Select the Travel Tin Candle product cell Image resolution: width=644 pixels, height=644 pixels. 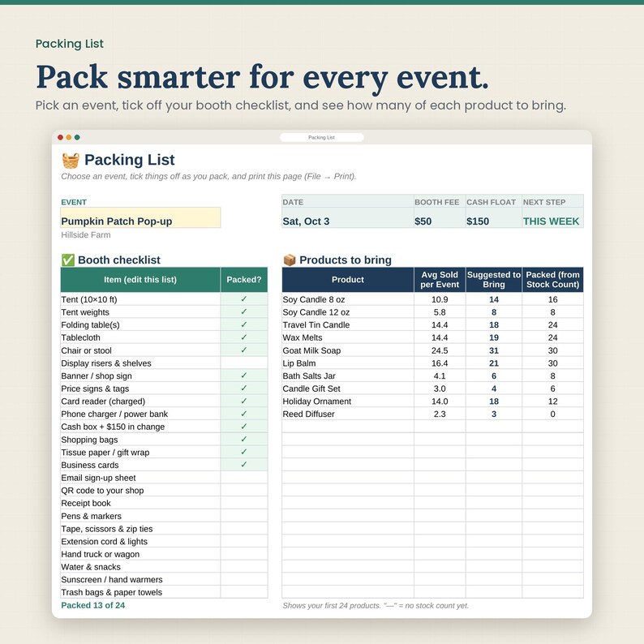coord(348,324)
